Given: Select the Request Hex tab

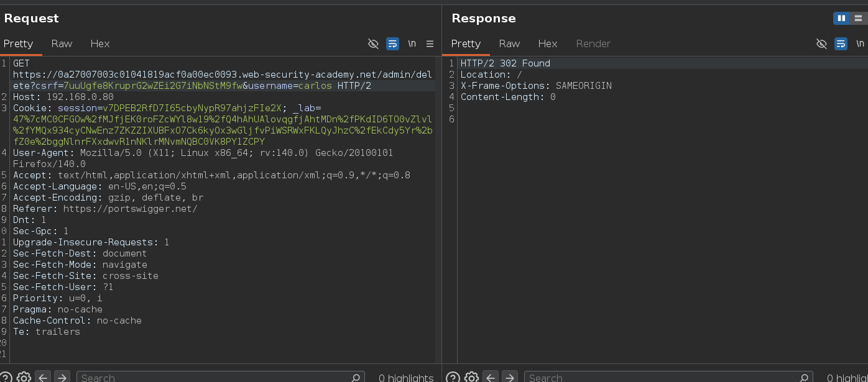Looking at the screenshot, I should (99, 43).
